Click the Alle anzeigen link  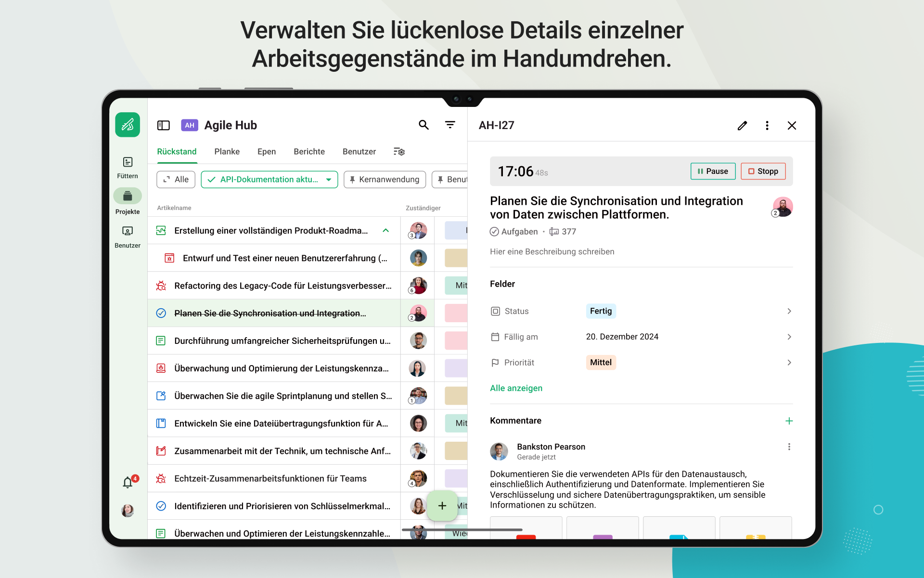[516, 388]
